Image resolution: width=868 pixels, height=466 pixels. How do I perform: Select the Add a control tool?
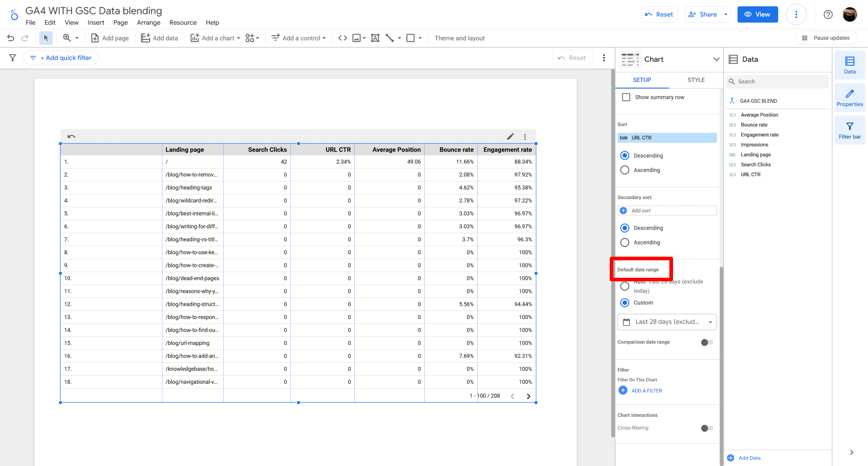point(298,38)
